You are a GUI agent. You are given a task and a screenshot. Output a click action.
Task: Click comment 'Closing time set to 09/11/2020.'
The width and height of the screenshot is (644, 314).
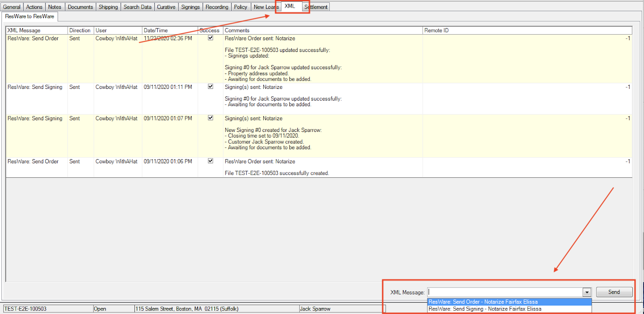(x=264, y=136)
